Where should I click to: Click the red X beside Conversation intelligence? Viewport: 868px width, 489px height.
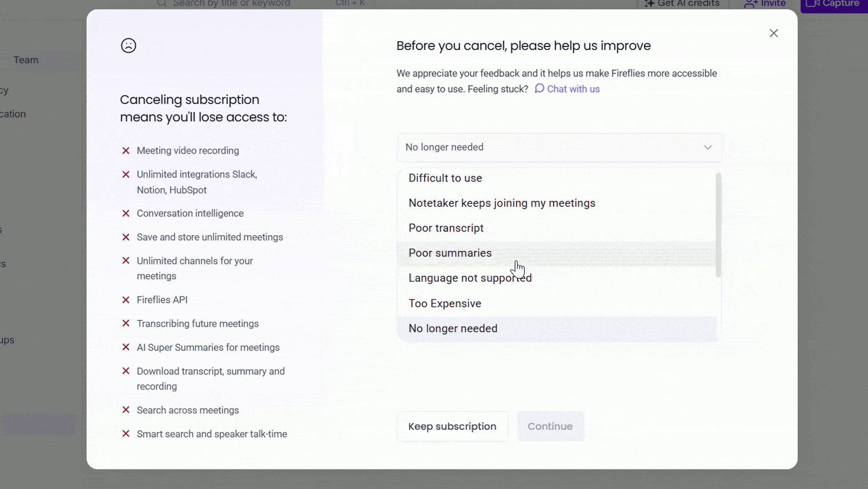coord(126,213)
